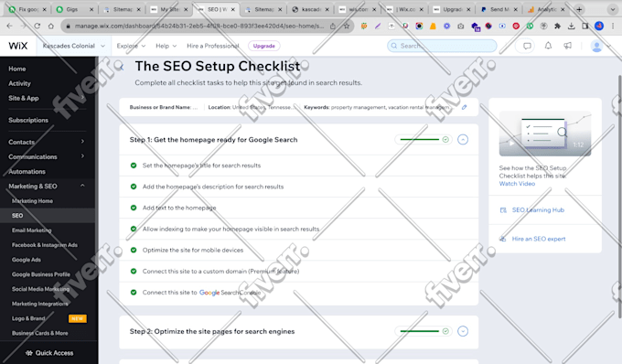Screen dimensions: 622x364
Task: Click the Hire an SEO expert icon
Action: coord(502,239)
